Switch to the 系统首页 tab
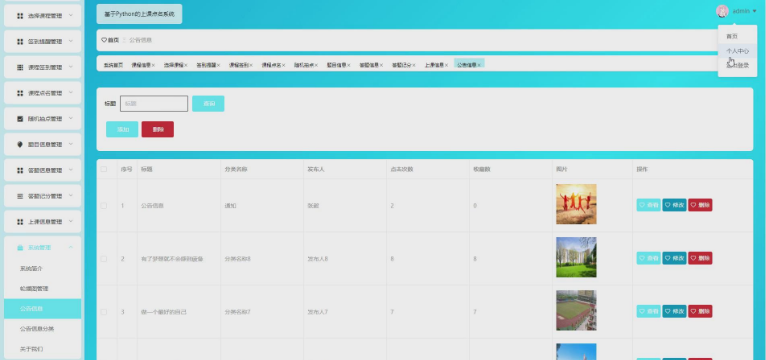 (x=113, y=65)
